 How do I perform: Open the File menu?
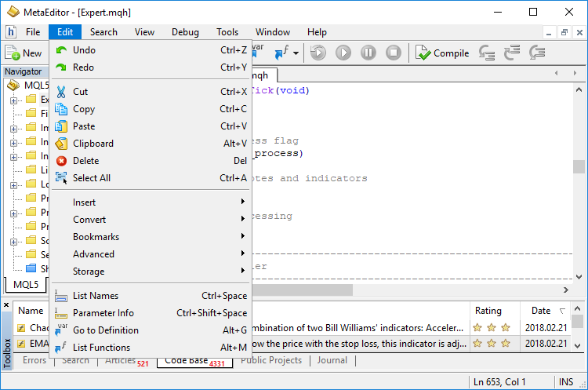(33, 32)
